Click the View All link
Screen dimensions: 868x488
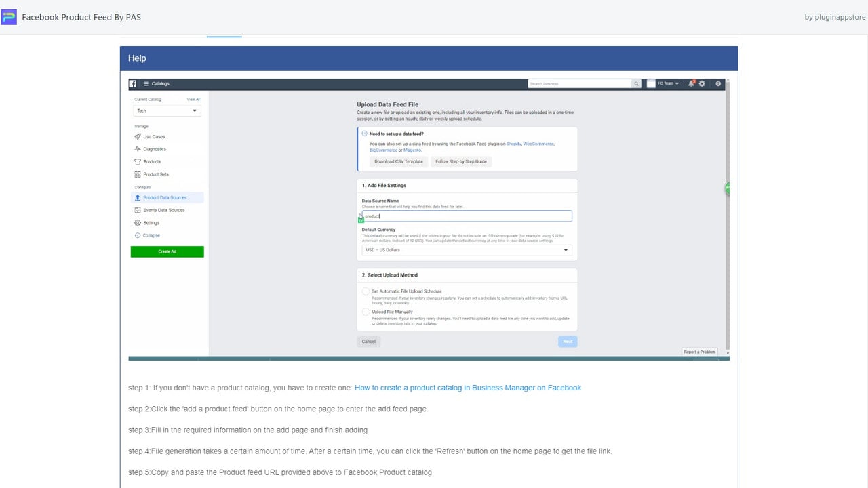pyautogui.click(x=193, y=99)
